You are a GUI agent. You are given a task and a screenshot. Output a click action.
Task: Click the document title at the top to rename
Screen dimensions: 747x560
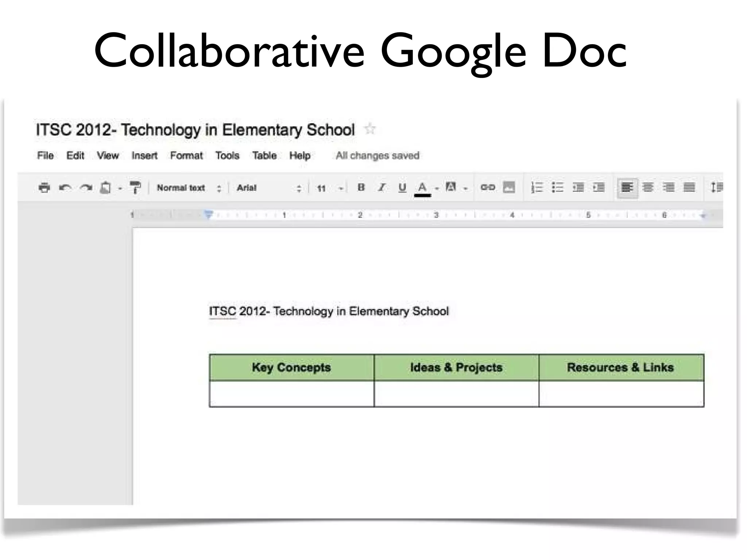195,130
